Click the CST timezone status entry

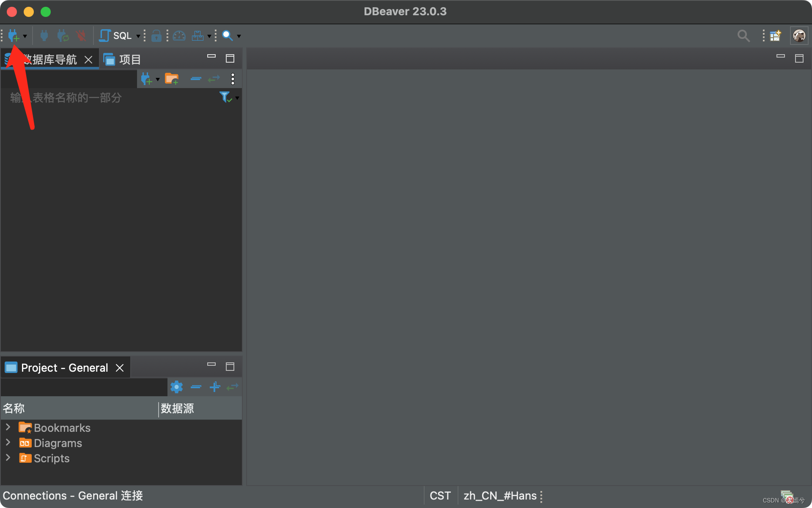click(x=440, y=496)
